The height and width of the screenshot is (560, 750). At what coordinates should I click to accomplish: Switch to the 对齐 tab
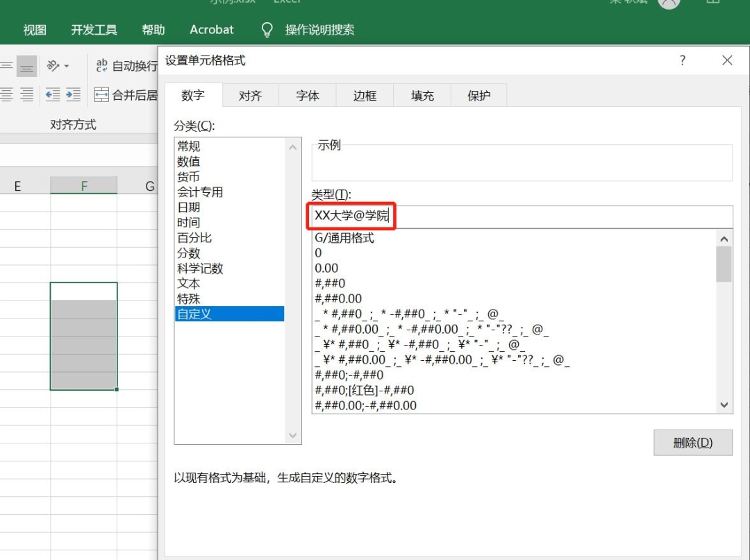(x=250, y=96)
